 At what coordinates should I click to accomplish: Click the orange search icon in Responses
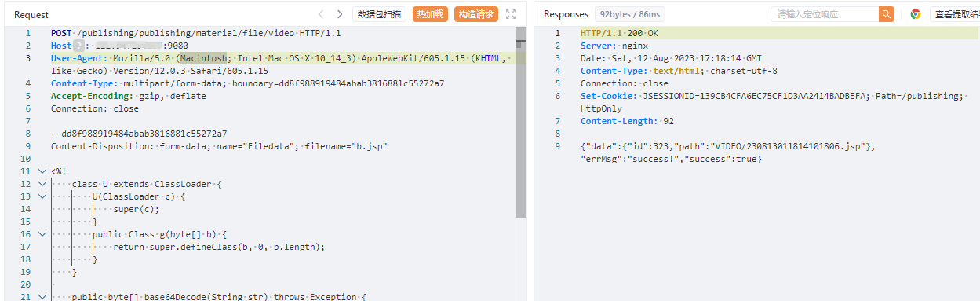tap(887, 14)
